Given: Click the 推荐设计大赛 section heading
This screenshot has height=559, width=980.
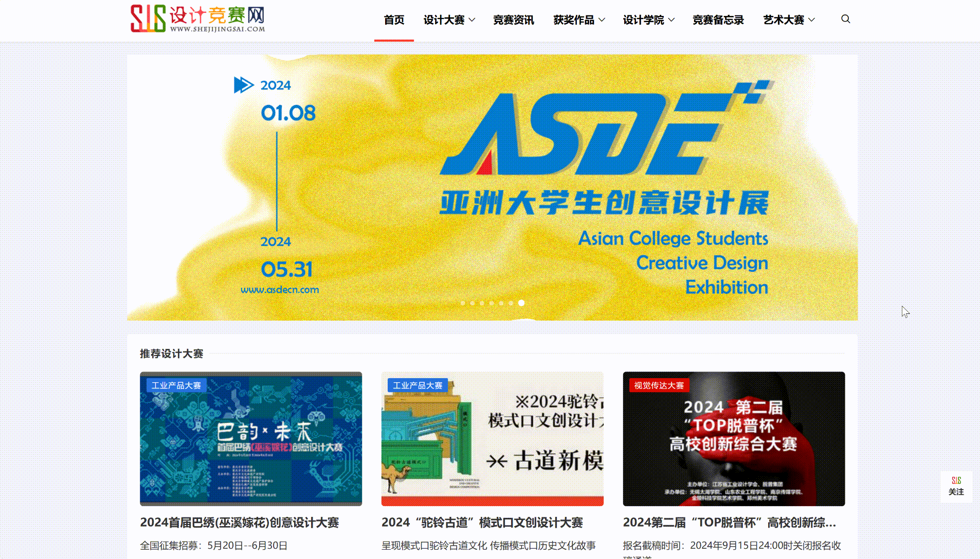Looking at the screenshot, I should tap(171, 353).
